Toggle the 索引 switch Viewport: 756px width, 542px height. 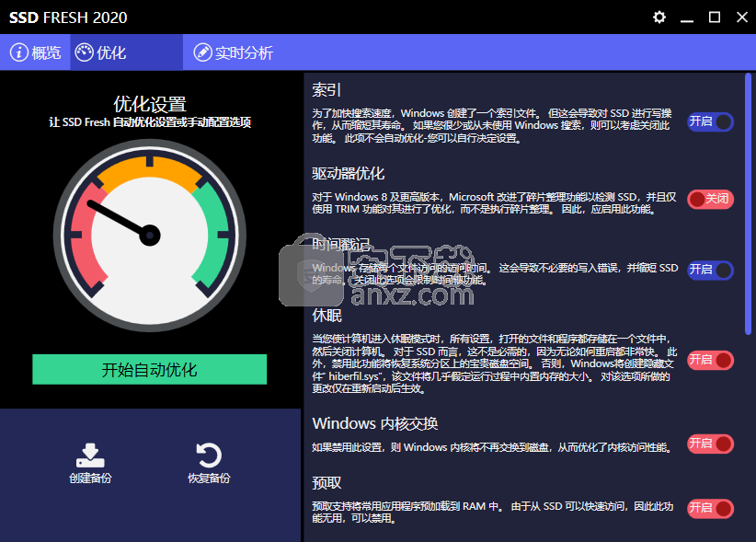[x=710, y=122]
